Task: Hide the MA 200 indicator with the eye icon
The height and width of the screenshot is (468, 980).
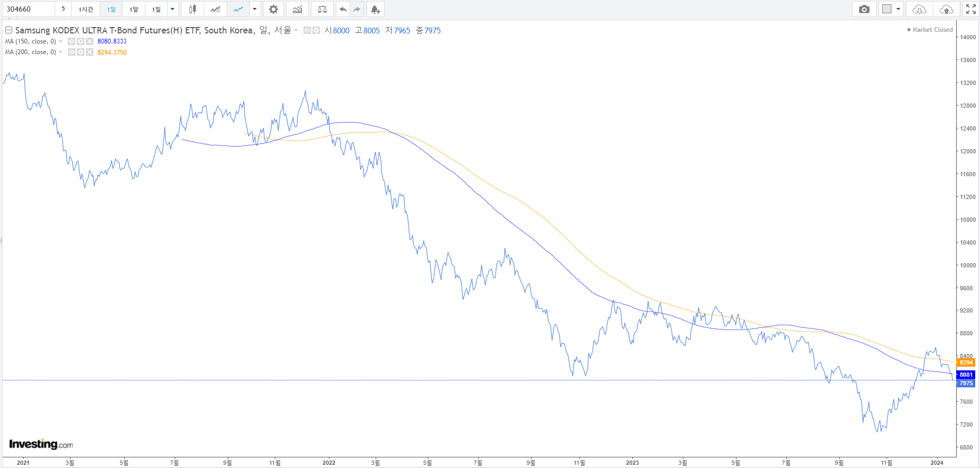Action: click(x=72, y=52)
